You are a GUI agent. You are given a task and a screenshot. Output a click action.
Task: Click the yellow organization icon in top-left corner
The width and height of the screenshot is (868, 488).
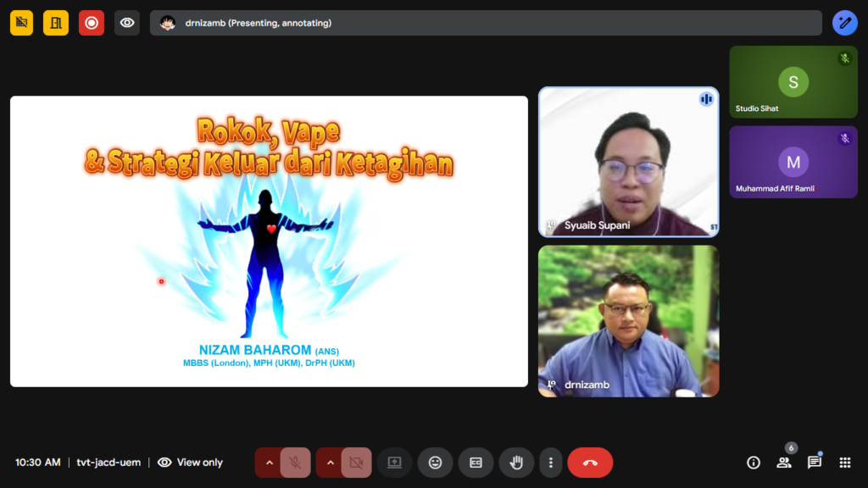21,23
